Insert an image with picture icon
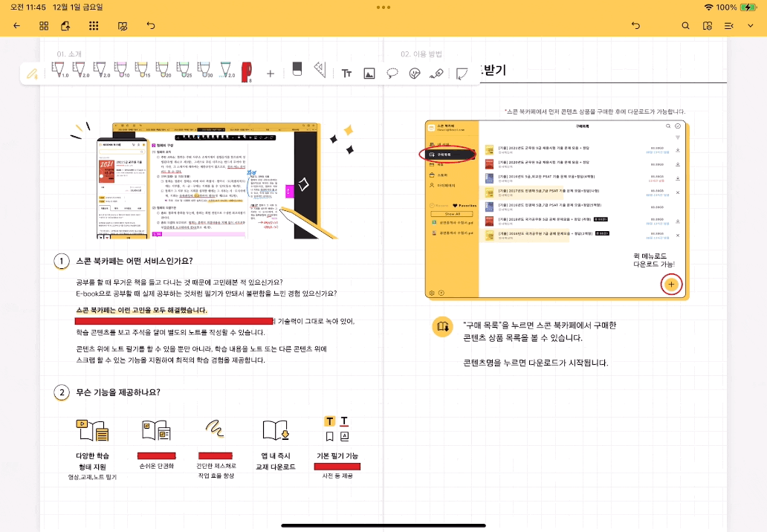Screen dimensions: 767x532 (x=369, y=74)
